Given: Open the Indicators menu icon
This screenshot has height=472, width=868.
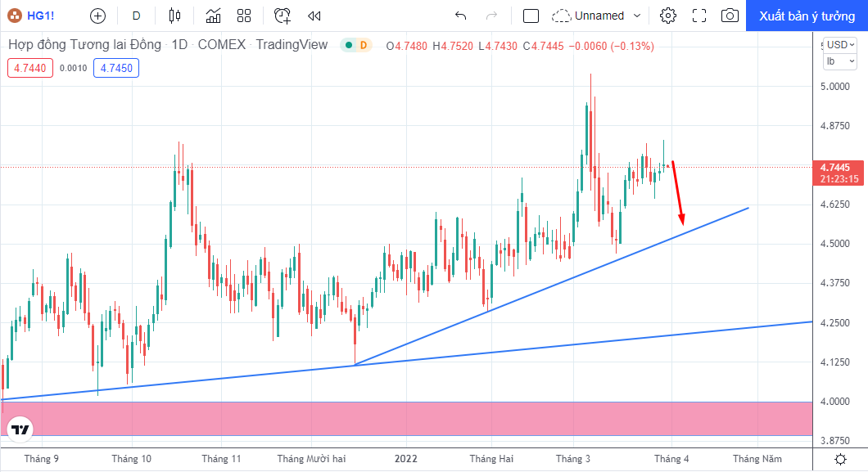Looking at the screenshot, I should [213, 16].
